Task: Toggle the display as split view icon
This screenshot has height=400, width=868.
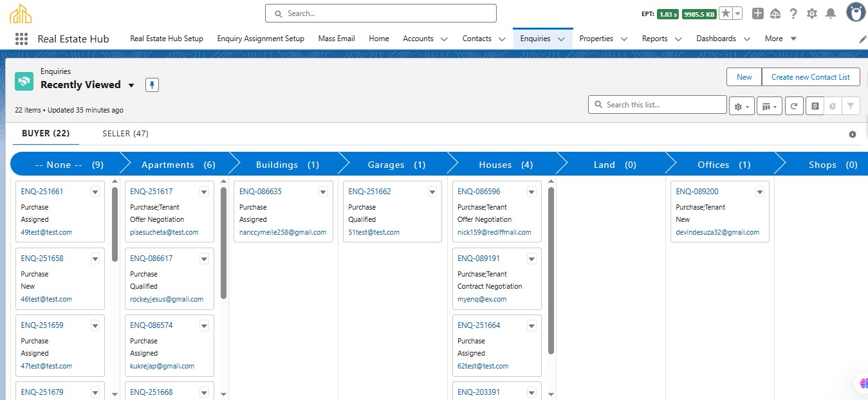Action: (815, 106)
